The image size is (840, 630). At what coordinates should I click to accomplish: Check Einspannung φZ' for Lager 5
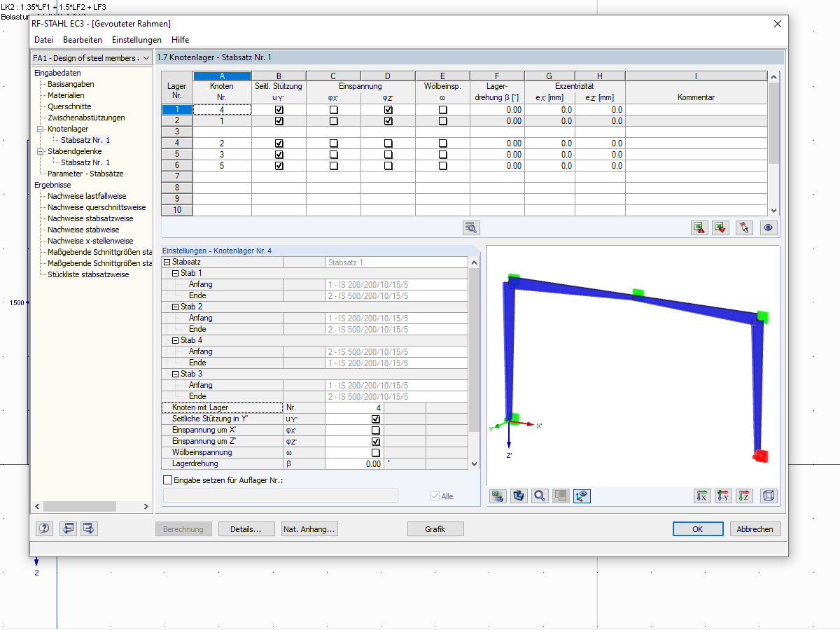point(388,155)
